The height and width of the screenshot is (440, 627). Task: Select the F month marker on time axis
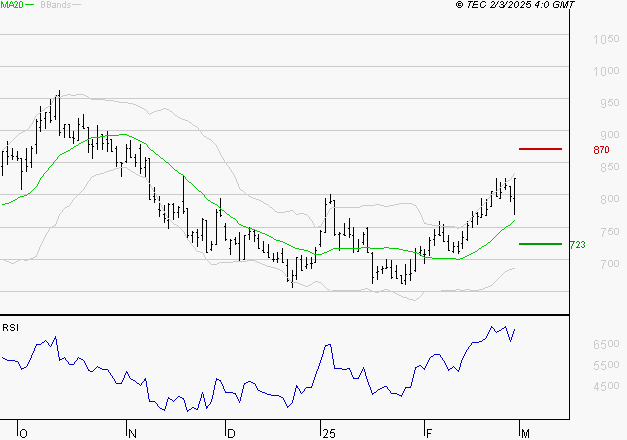coord(429,434)
